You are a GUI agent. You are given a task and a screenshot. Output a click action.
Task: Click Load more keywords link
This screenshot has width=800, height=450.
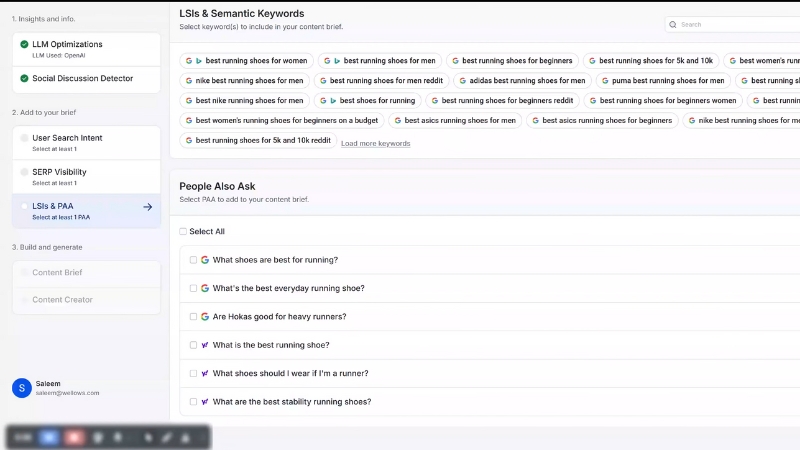pos(376,143)
